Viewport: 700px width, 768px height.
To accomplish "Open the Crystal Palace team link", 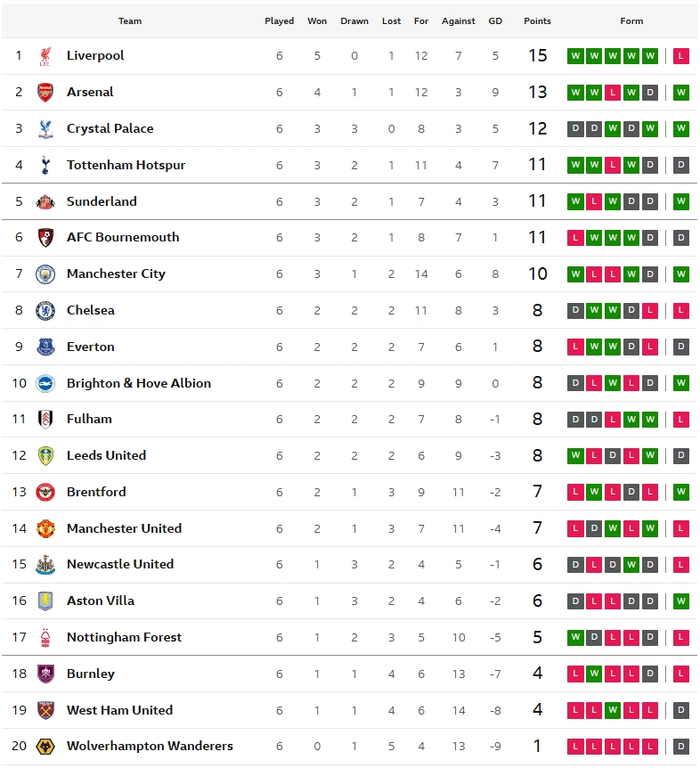I will click(110, 128).
